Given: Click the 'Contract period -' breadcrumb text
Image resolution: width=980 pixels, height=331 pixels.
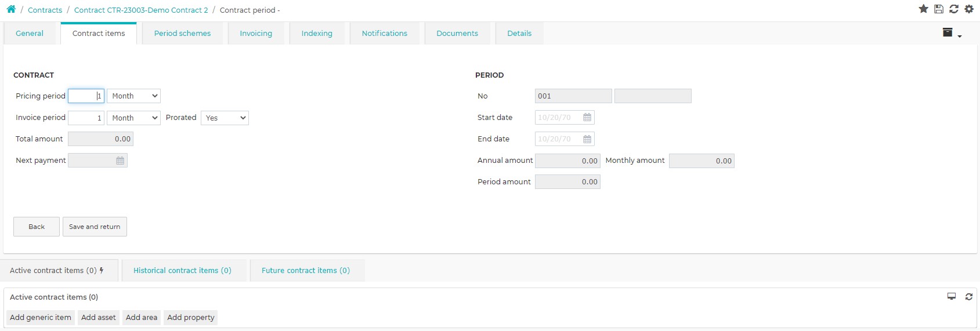Looking at the screenshot, I should [249, 10].
